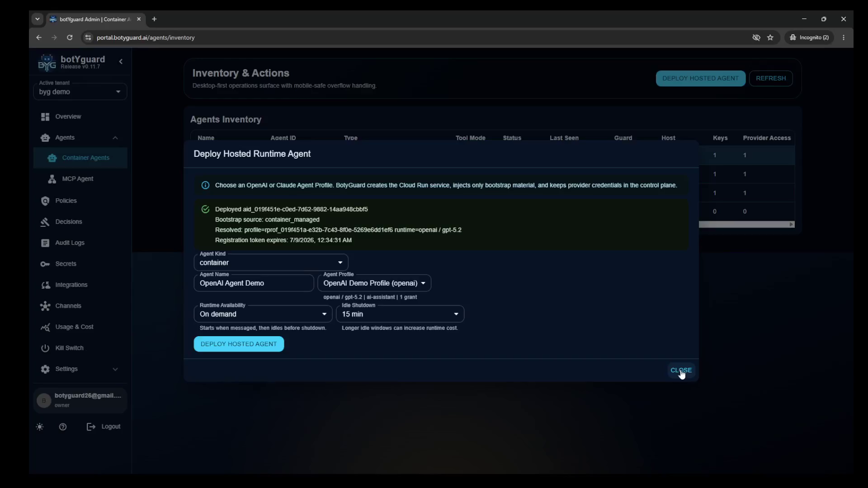Click the Decisions gavel icon
The image size is (868, 488).
[45, 222]
